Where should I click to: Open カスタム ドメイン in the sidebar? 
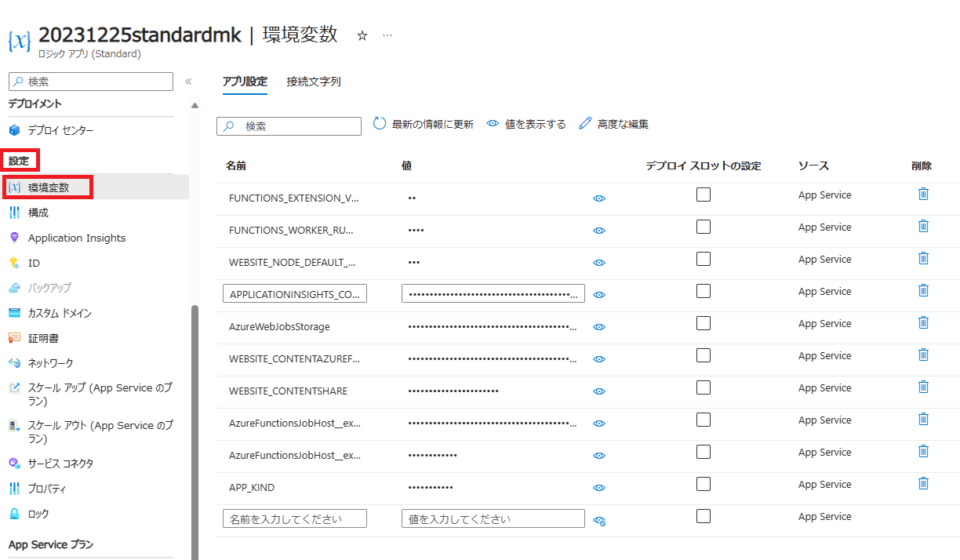point(60,313)
